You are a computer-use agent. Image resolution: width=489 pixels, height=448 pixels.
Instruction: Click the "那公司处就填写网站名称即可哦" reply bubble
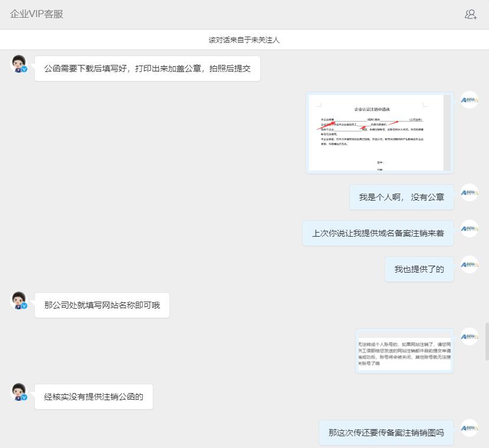pyautogui.click(x=101, y=305)
